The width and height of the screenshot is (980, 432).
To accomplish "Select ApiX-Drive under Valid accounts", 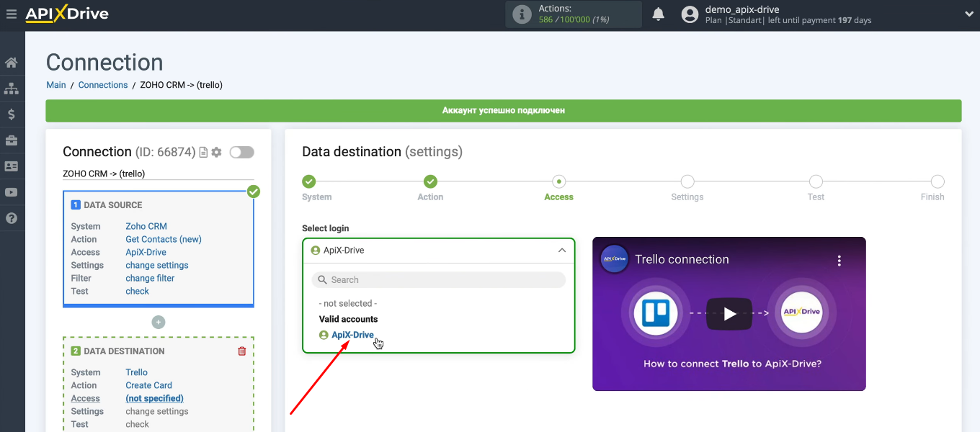I will pyautogui.click(x=352, y=334).
